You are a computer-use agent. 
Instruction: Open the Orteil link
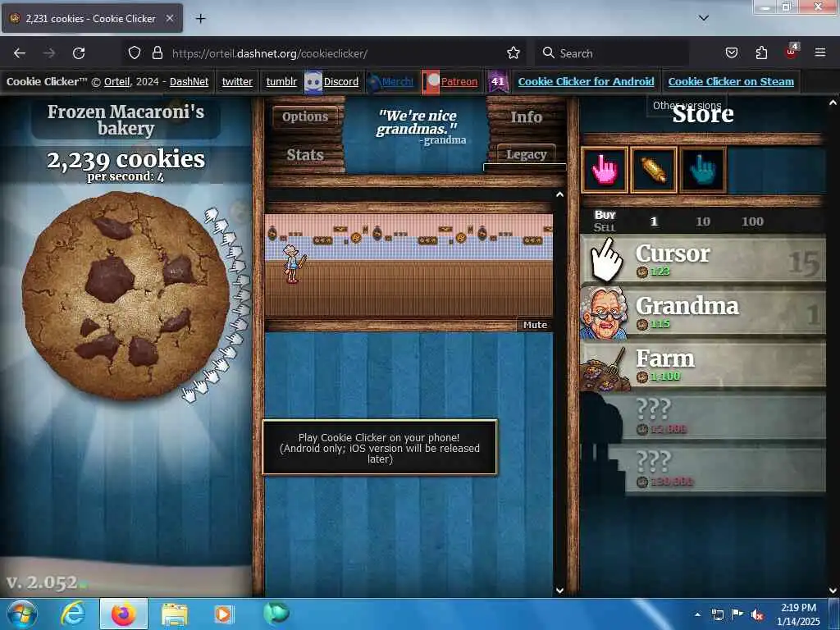click(x=116, y=81)
